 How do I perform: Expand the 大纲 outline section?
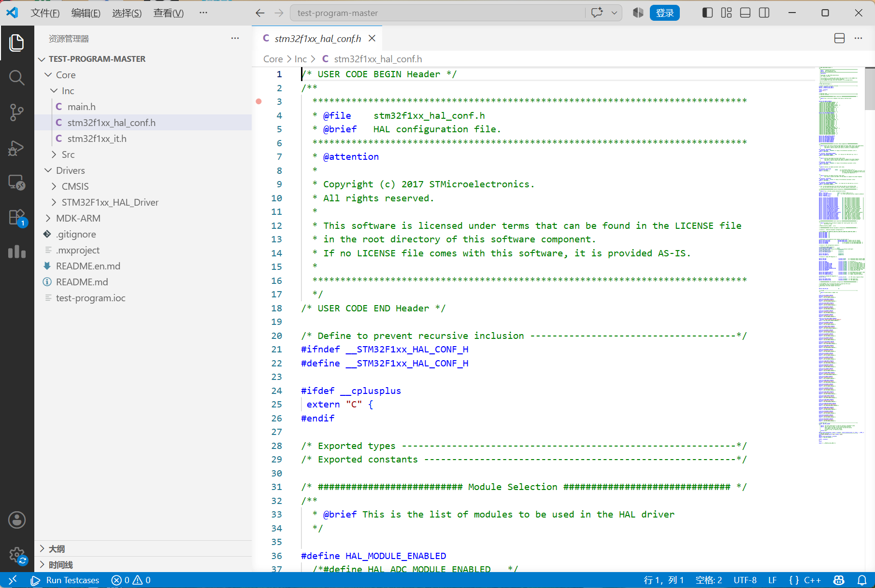point(143,548)
